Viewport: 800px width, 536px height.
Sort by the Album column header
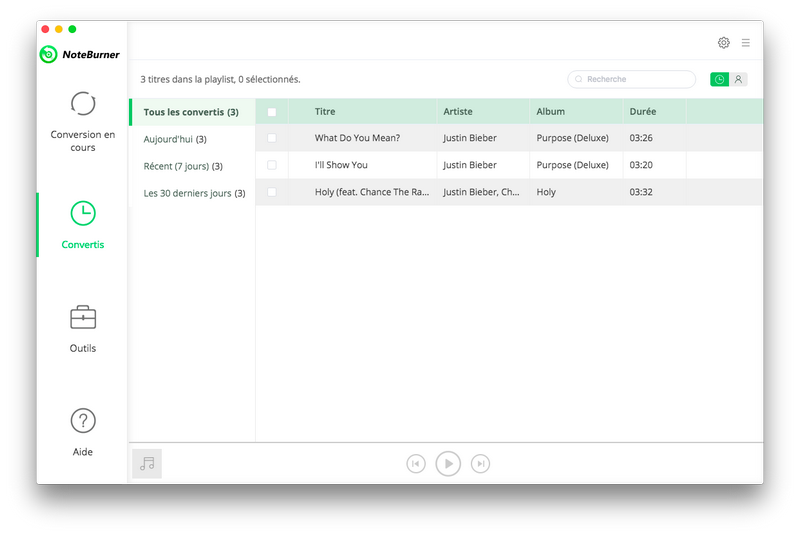(551, 112)
